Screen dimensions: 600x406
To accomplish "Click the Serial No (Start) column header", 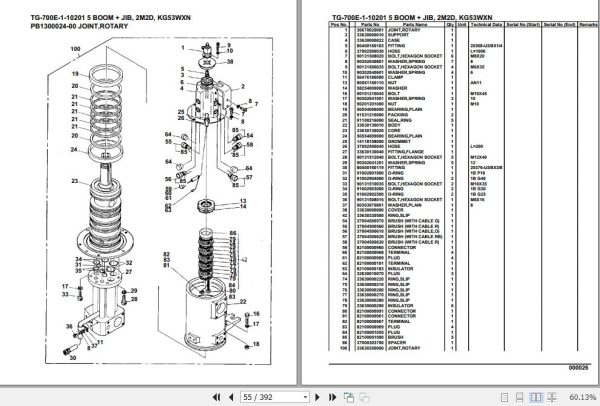I will coord(523,24).
